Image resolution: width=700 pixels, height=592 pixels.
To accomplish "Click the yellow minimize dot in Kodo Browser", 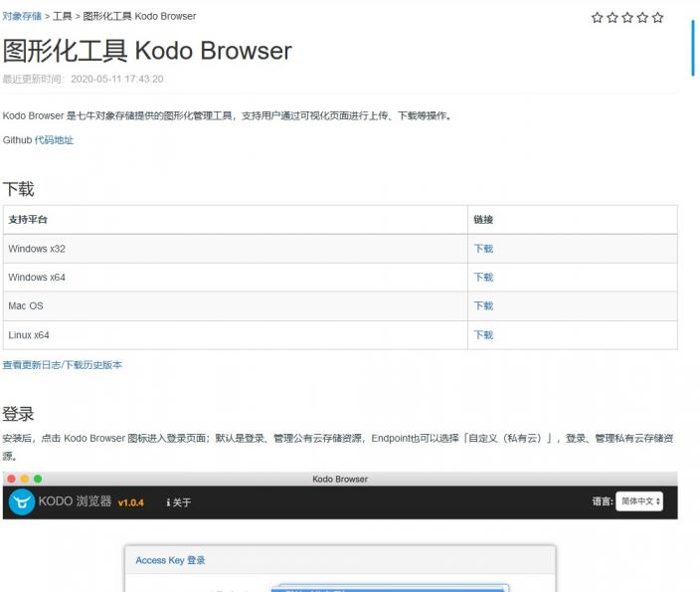I will (x=25, y=479).
